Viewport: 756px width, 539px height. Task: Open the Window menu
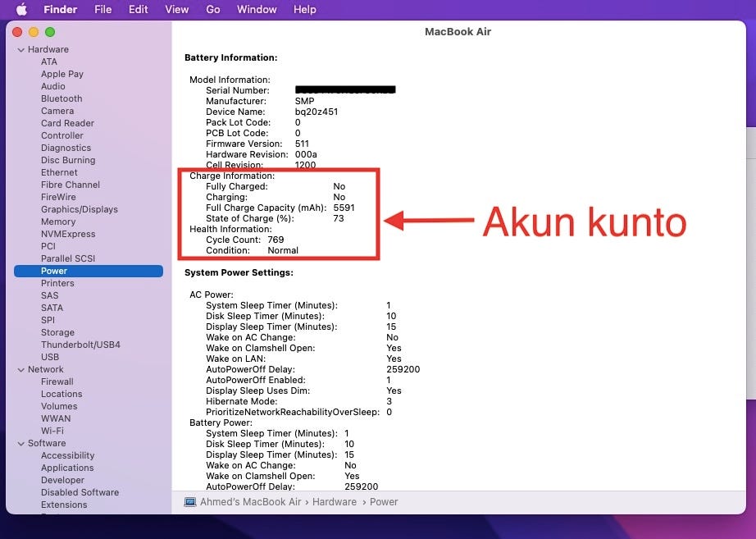[257, 9]
